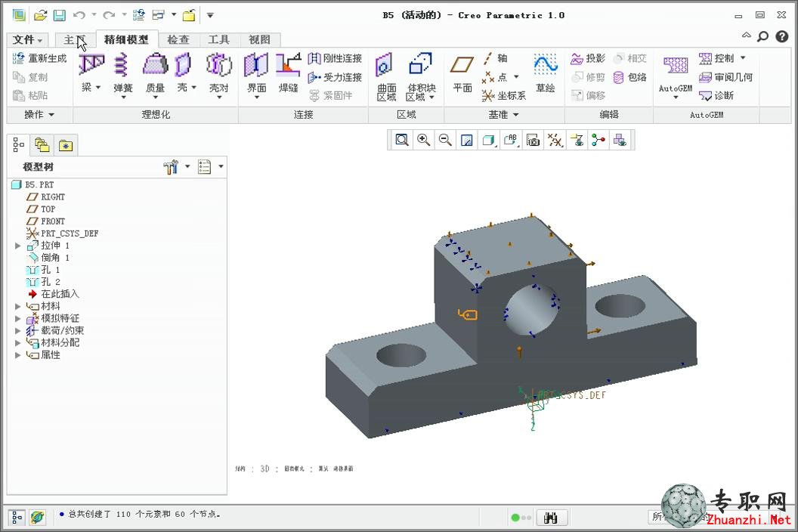Open the 操作 group dropdown
This screenshot has height=532, width=798.
pos(39,115)
